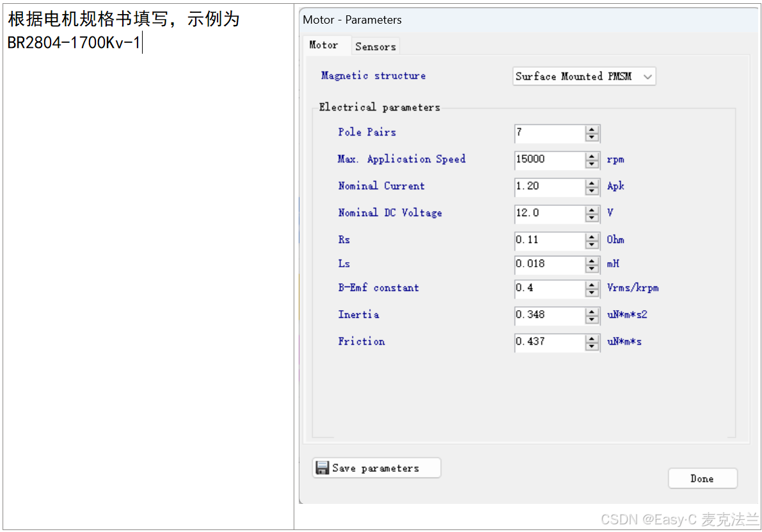
Task: Click the floppy disk save icon
Action: click(322, 467)
